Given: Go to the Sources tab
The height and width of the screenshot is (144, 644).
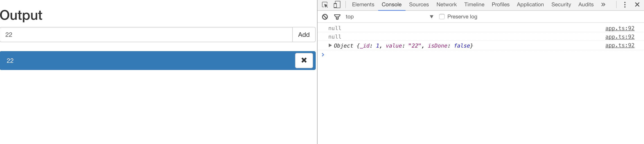Looking at the screenshot, I should point(419,5).
